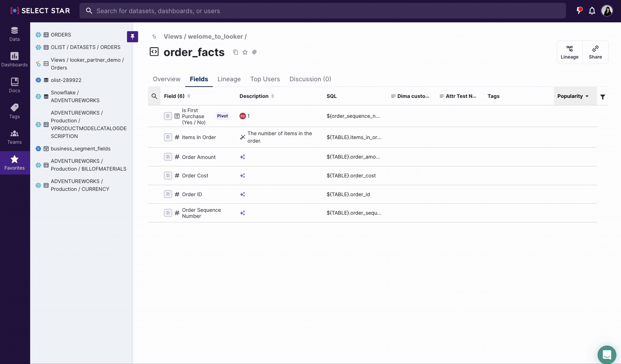Screen dimensions: 621x364
Task: Open the Data section in sidebar
Action: click(x=15, y=34)
